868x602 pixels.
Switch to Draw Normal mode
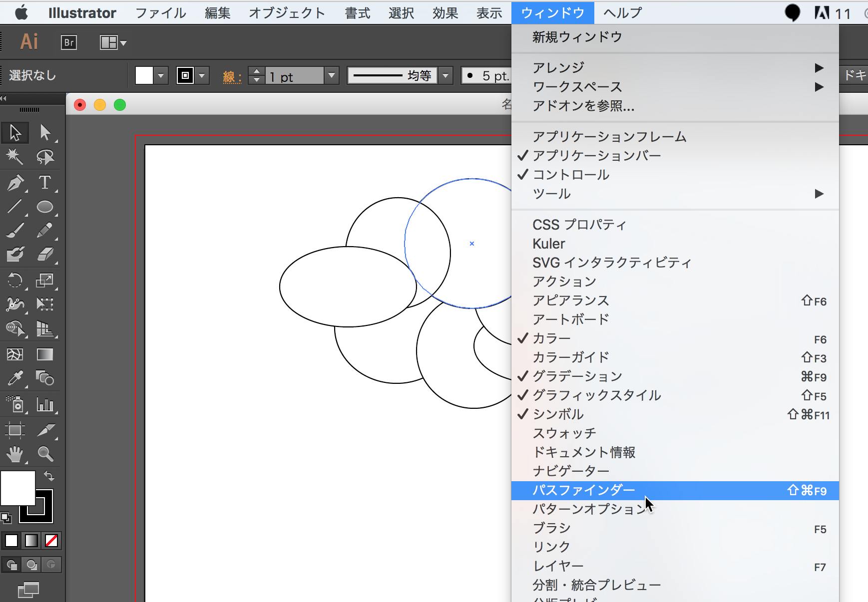tap(12, 565)
